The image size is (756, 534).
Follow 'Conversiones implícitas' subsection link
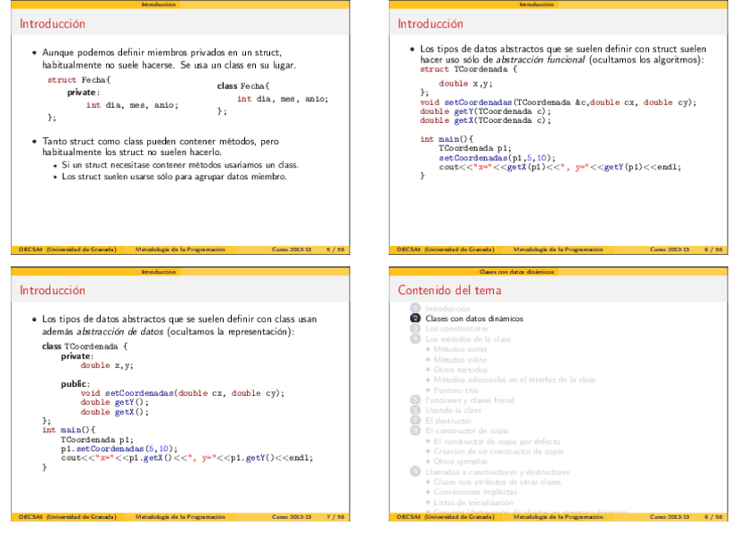[476, 492]
